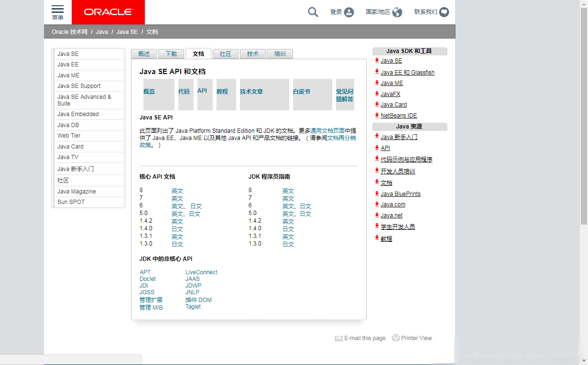
Task: Click the envelope icon for E-mail this page
Action: pyautogui.click(x=339, y=338)
